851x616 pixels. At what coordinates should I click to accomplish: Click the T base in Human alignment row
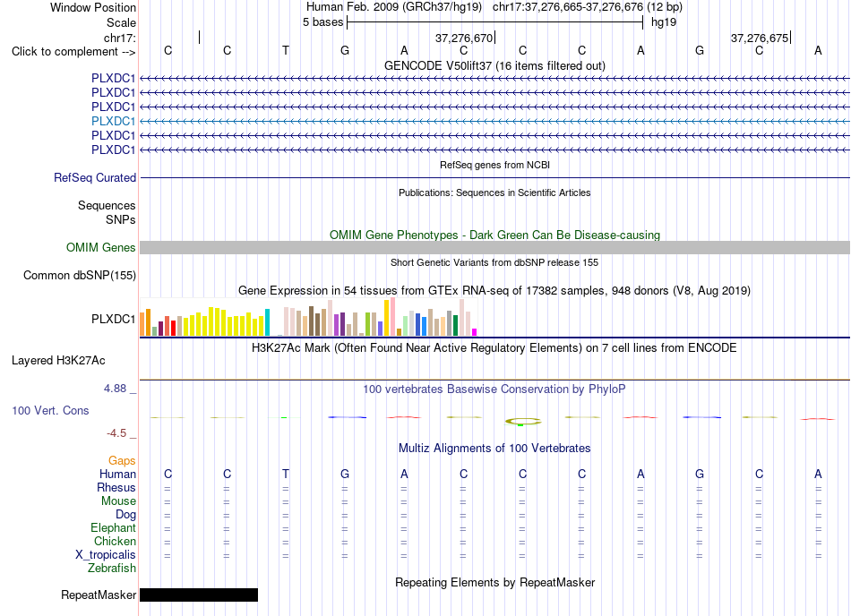pyautogui.click(x=286, y=474)
